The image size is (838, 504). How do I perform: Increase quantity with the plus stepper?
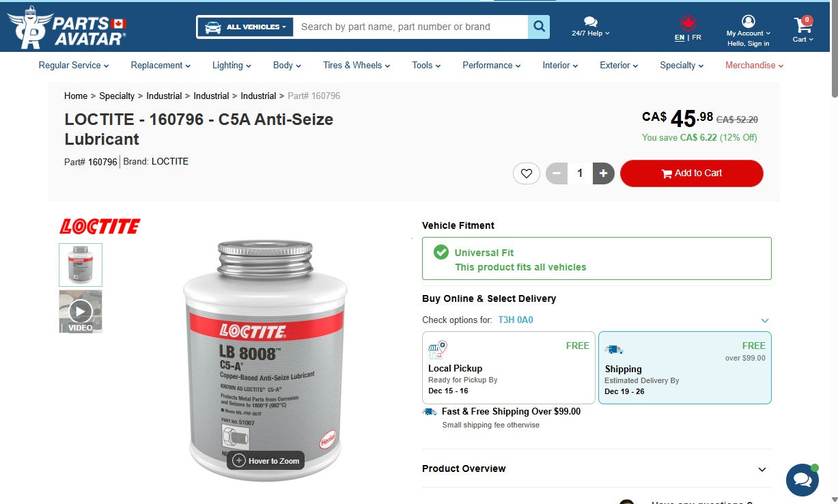603,173
